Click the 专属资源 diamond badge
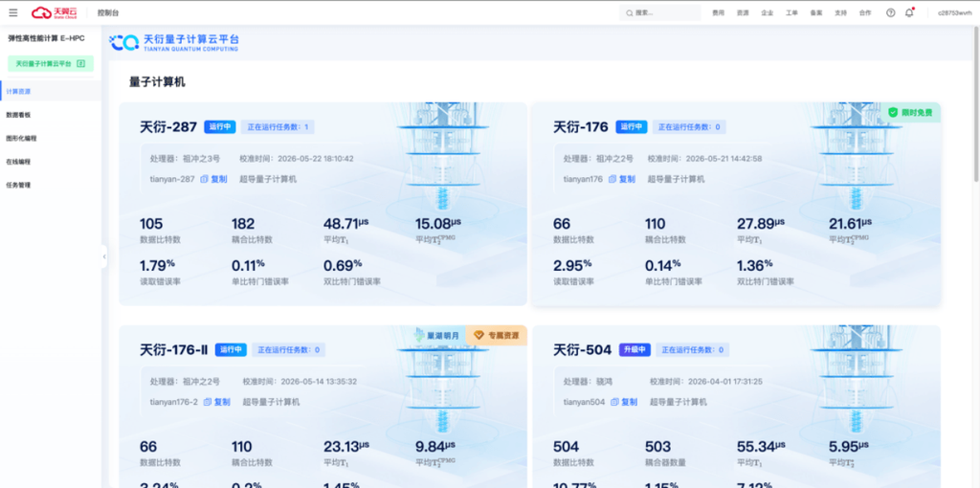The height and width of the screenshot is (488, 980). coord(497,336)
